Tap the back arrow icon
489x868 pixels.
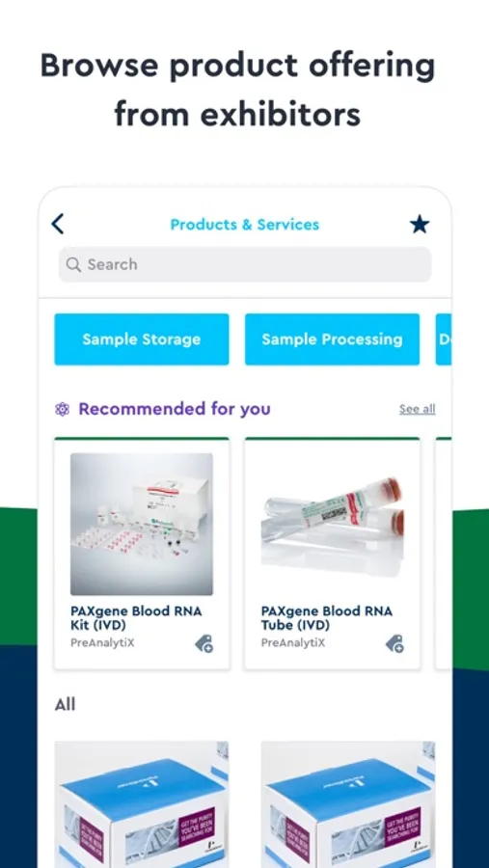click(58, 224)
